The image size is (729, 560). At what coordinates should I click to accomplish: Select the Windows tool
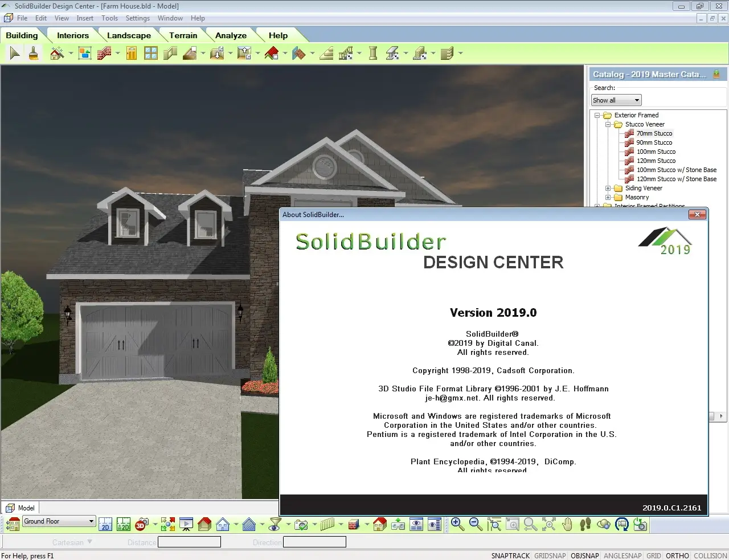click(x=151, y=54)
